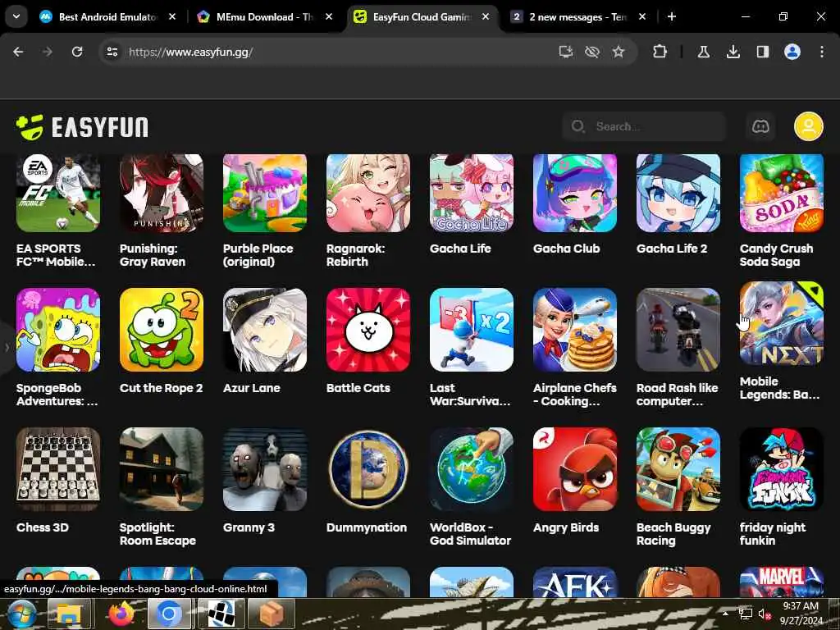Click the muted volume tray icon
Screen dimensions: 840x630
coord(764,614)
